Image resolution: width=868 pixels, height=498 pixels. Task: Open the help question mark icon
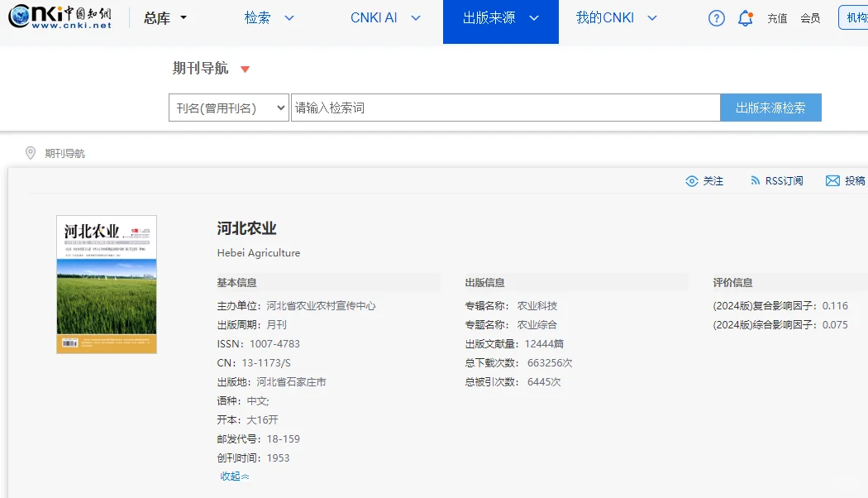[x=716, y=17]
